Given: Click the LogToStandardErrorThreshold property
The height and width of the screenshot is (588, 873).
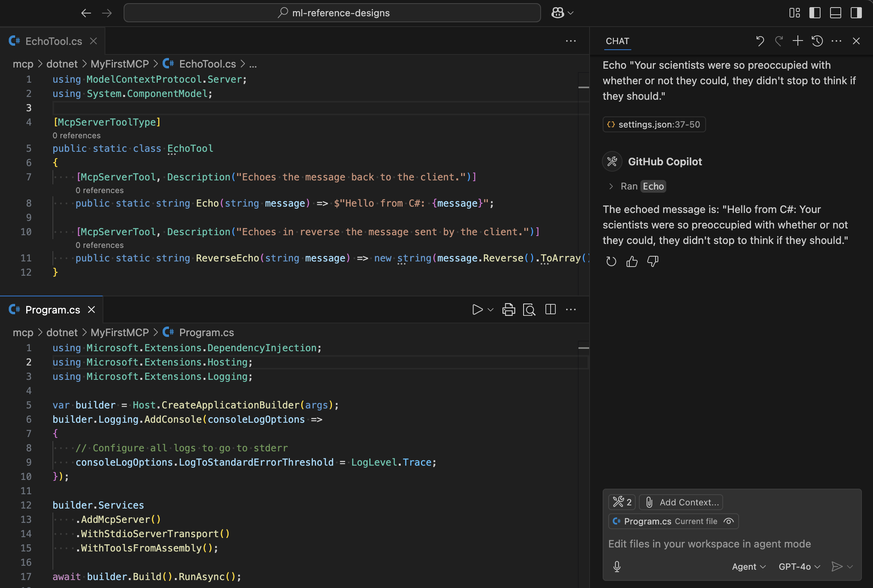Looking at the screenshot, I should click(256, 462).
